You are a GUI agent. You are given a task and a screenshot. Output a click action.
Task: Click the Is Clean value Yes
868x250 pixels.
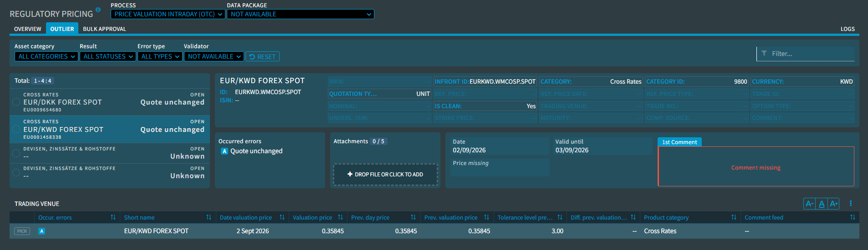click(531, 106)
